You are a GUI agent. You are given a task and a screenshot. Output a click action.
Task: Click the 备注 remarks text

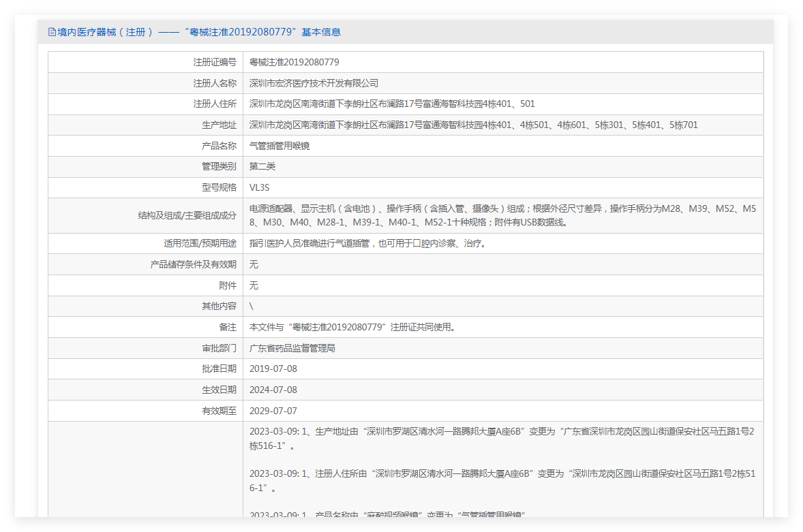[354, 327]
